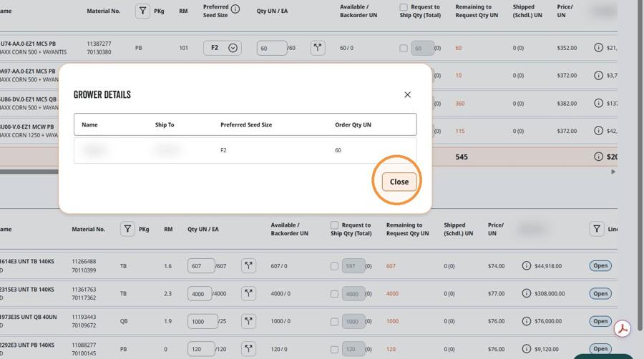Open the filter icon in lower table header
Screen dimensions: 644x359
pos(127,229)
